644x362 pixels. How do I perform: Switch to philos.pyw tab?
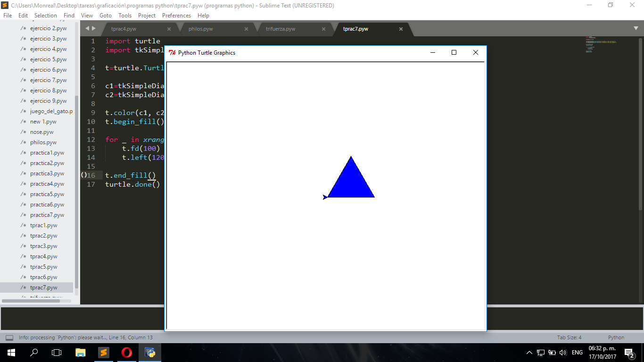click(x=201, y=29)
